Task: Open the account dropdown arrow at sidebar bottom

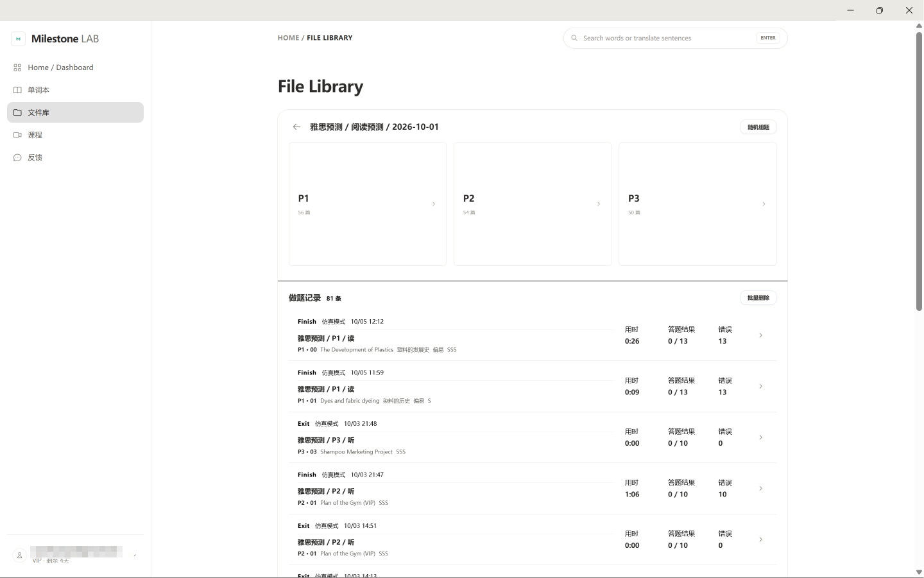Action: click(x=135, y=556)
